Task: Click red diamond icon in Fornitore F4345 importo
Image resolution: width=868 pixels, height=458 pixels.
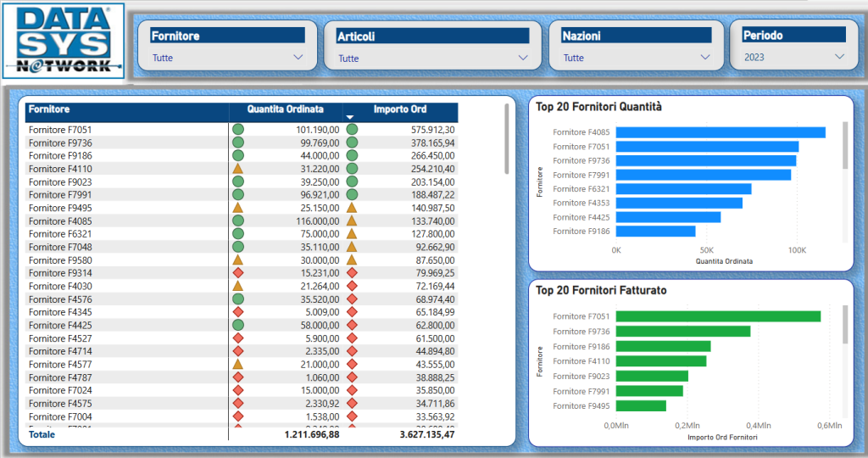Action: click(x=352, y=312)
